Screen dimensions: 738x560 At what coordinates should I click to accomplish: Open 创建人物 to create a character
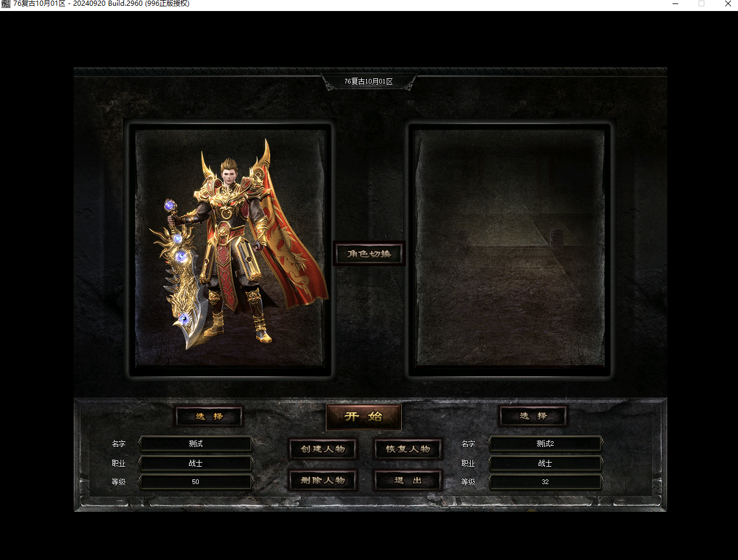click(x=323, y=449)
